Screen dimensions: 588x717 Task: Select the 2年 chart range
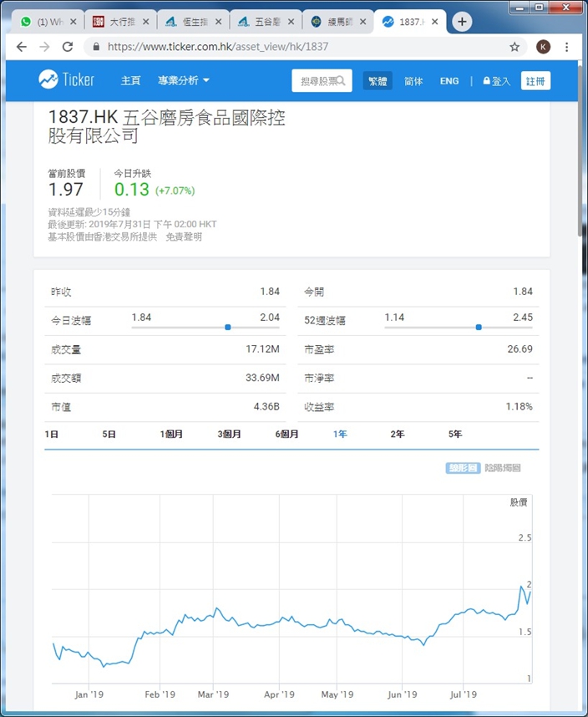[398, 434]
